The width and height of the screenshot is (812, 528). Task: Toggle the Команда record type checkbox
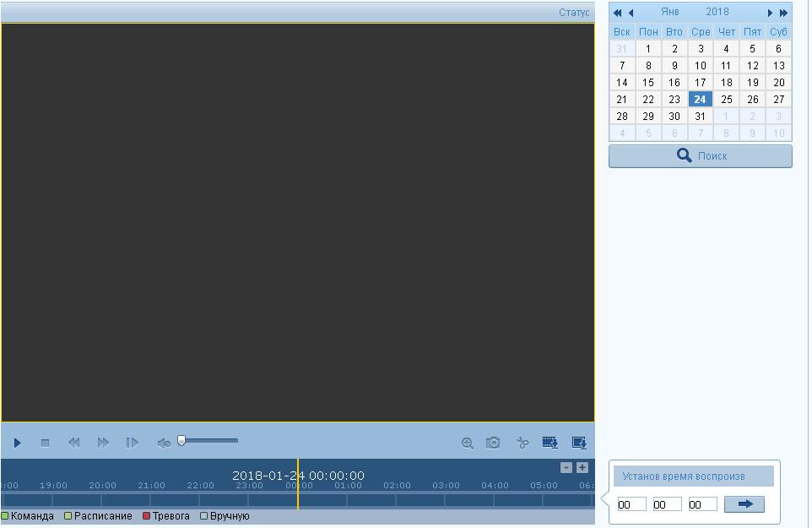point(5,516)
